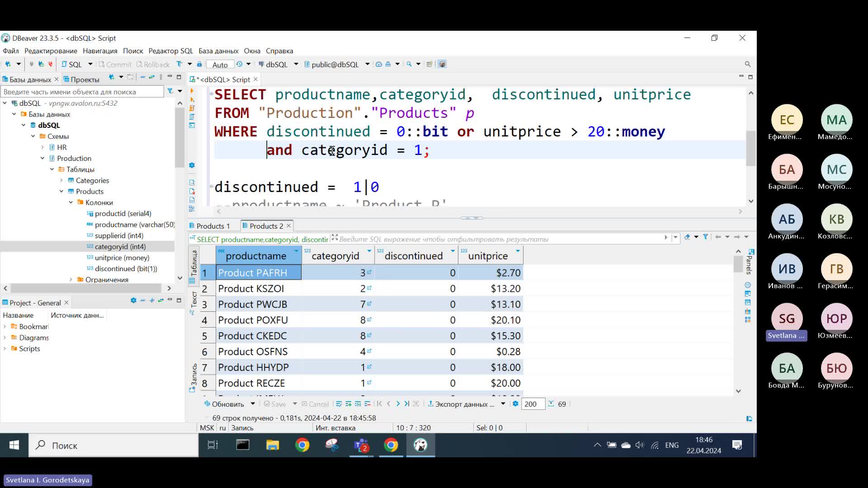Collapse the Колонки folder node

(x=71, y=202)
